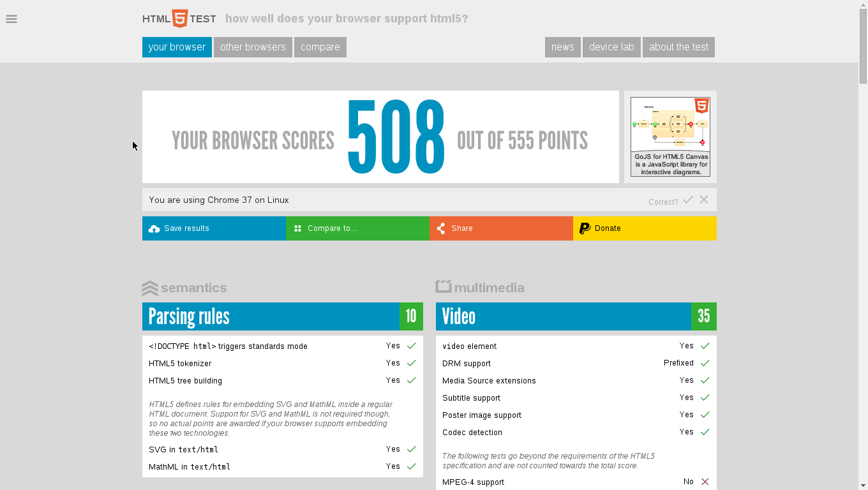Click the 'Subtitle support' row label
This screenshot has height=490, width=868.
click(x=471, y=398)
